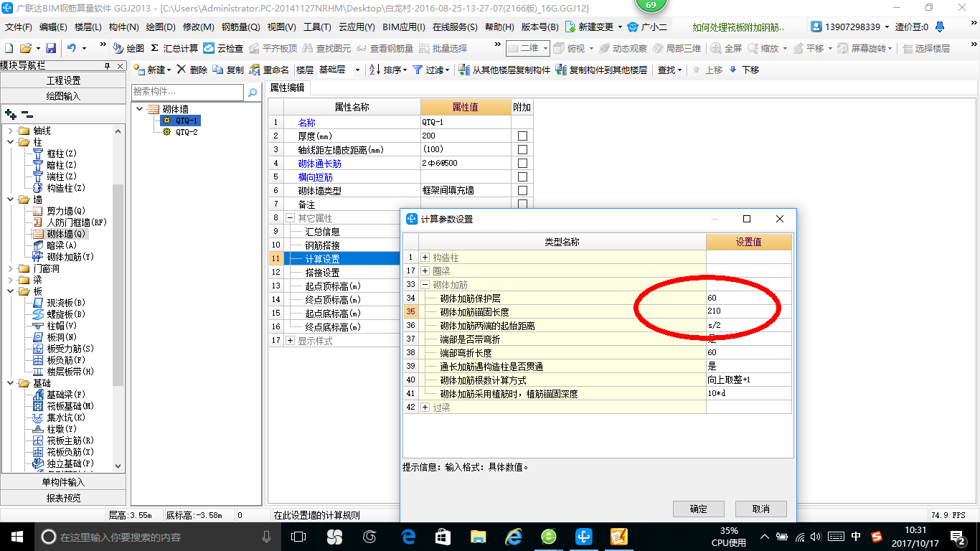Open File Explorer from taskbar

[478, 536]
